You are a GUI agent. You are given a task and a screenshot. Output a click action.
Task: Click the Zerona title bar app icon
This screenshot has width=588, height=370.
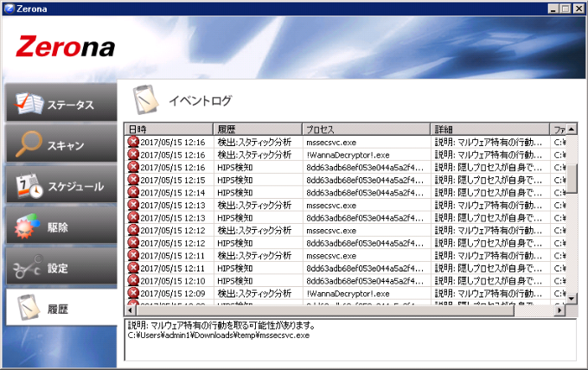point(9,9)
